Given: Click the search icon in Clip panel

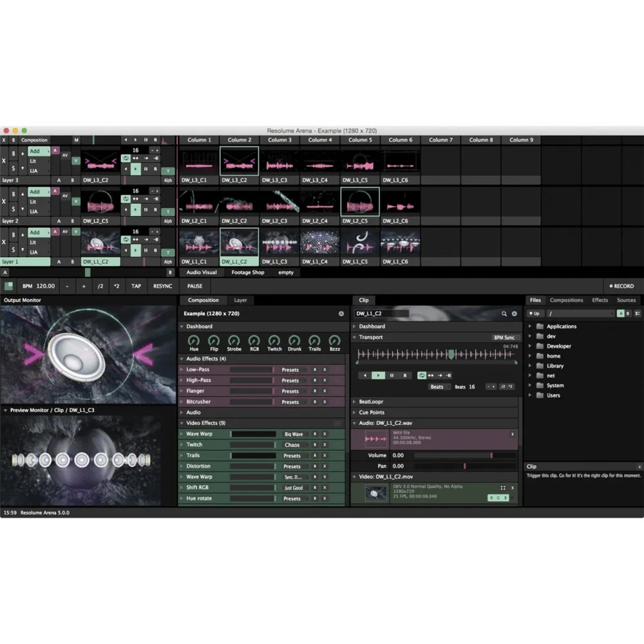Looking at the screenshot, I should [504, 314].
